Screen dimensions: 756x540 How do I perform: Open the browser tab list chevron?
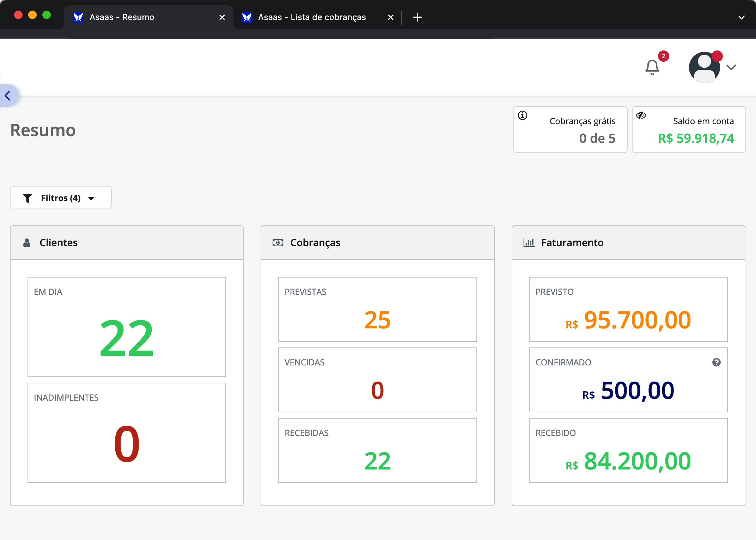tap(742, 17)
